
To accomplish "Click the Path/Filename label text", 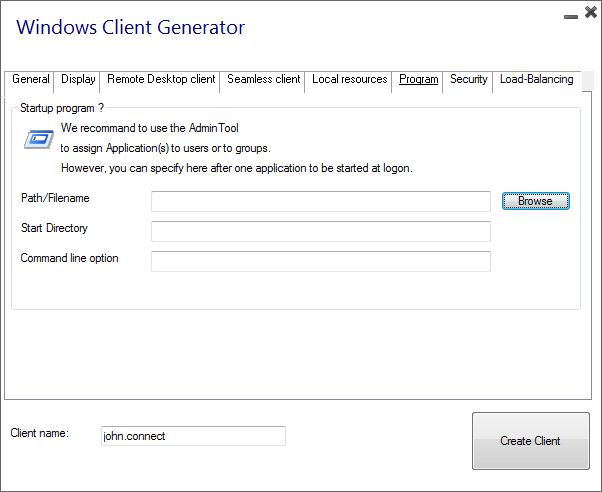I will pyautogui.click(x=55, y=198).
